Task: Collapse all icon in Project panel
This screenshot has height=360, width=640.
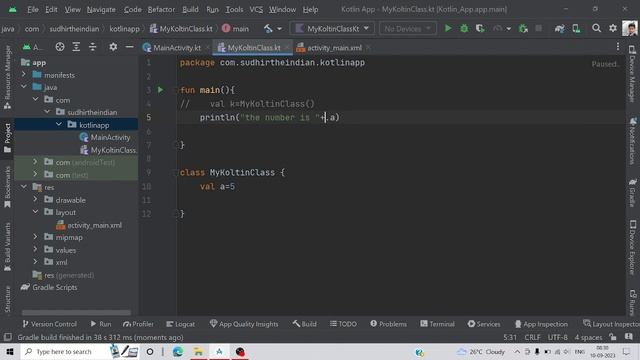Action: [x=93, y=47]
